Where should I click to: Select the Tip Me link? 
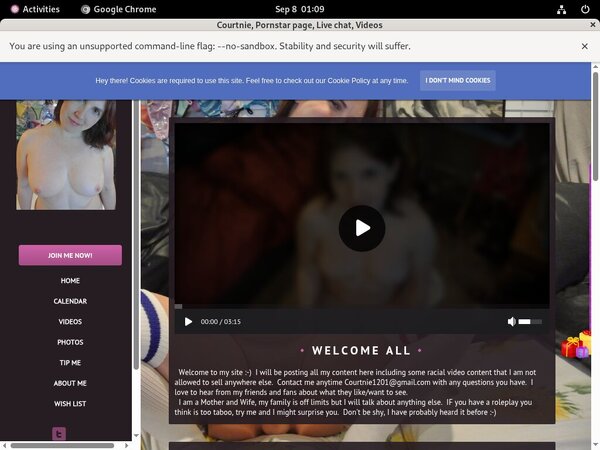pyautogui.click(x=70, y=363)
